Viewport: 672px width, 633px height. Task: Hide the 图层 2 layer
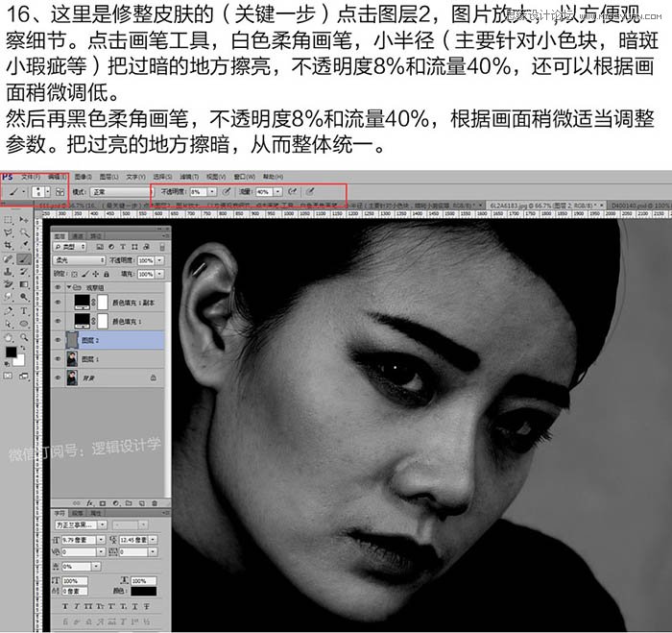58,340
